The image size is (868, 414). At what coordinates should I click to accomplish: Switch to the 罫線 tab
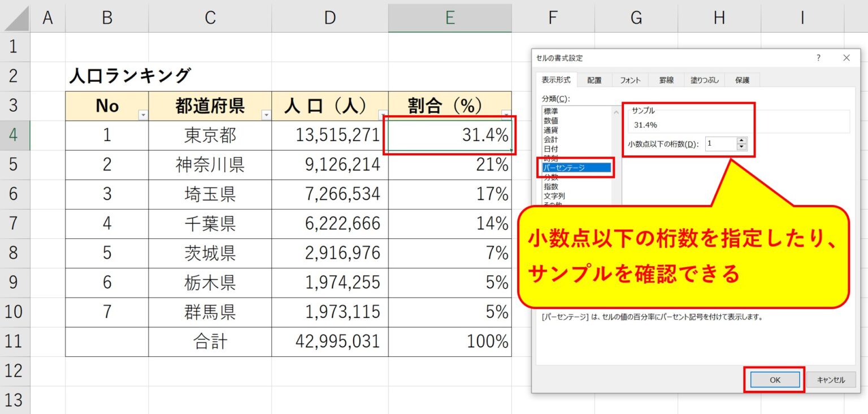[x=666, y=80]
